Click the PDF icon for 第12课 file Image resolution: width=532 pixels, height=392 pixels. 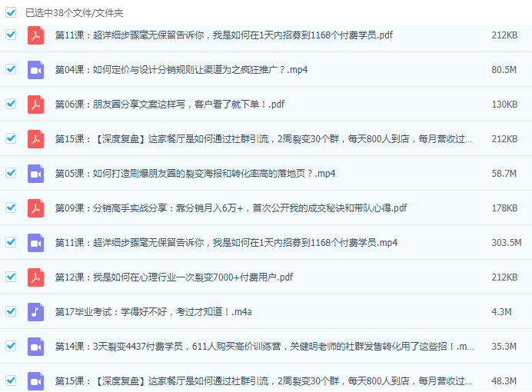[x=35, y=277]
